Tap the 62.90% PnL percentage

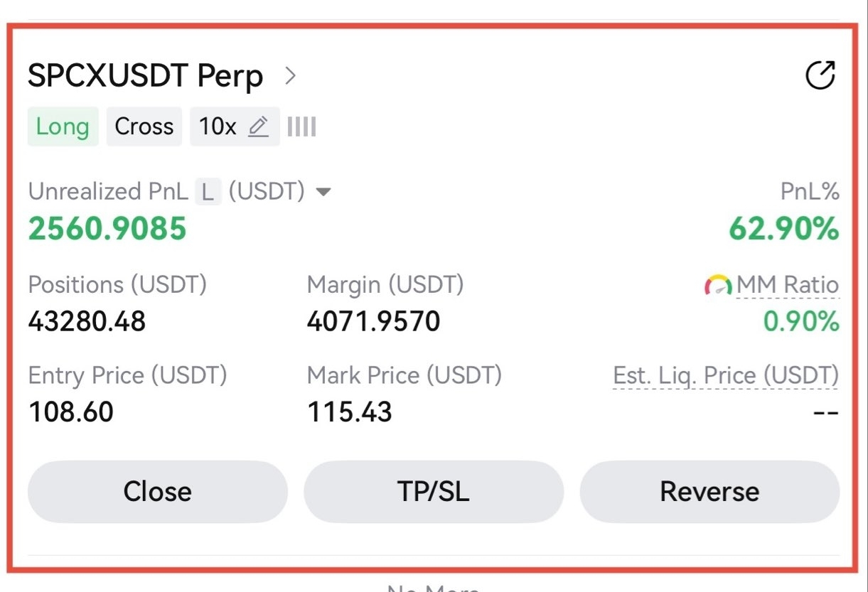[784, 229]
